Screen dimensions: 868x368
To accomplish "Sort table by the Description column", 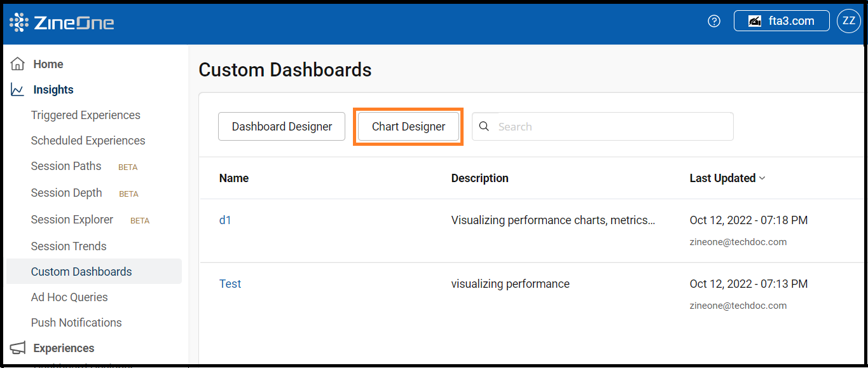I will pos(479,178).
